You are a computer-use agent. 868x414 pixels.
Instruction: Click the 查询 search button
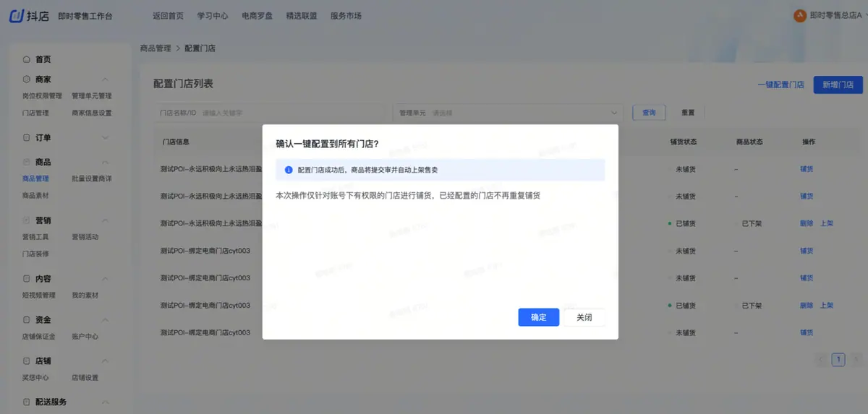coord(650,113)
